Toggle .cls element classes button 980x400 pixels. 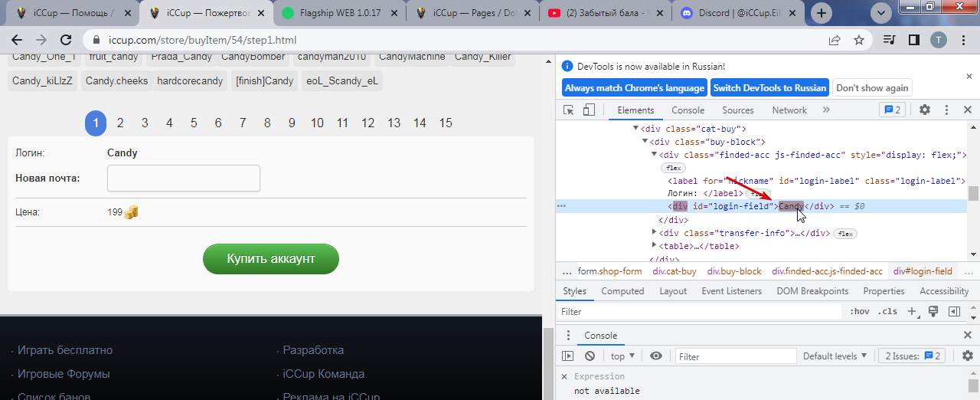pos(887,312)
